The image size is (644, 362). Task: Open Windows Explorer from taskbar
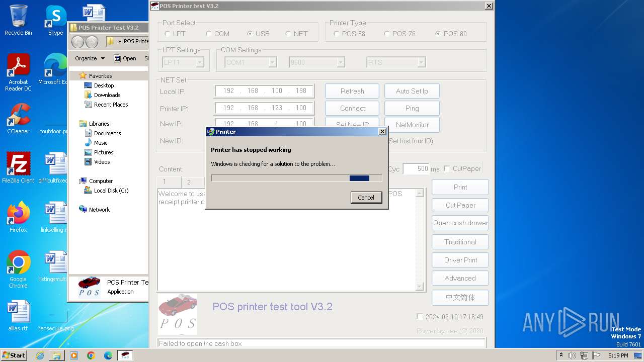57,355
